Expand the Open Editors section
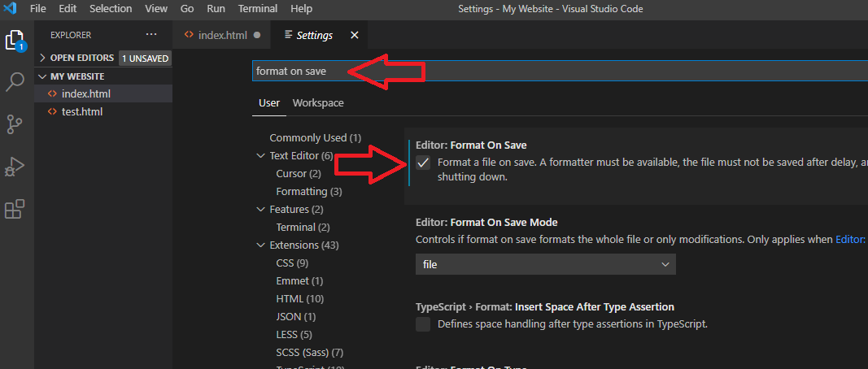The image size is (868, 369). pyautogui.click(x=42, y=58)
